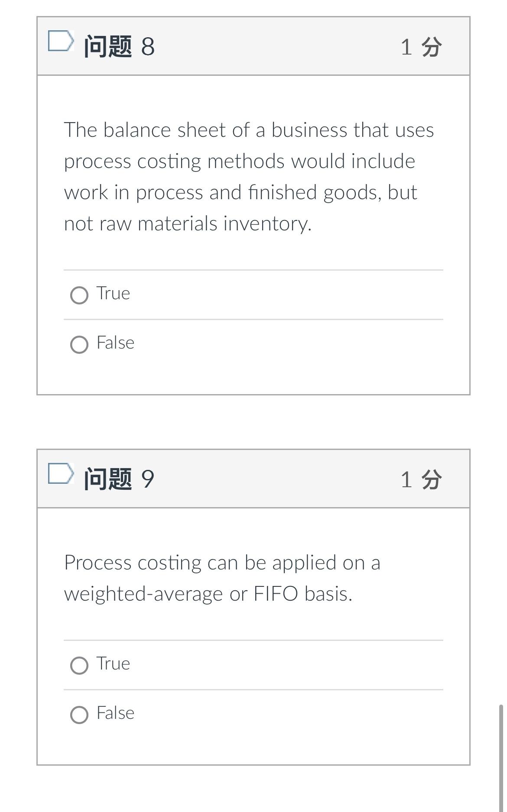Click the 'Process costing can be applied' question text

tap(222, 578)
